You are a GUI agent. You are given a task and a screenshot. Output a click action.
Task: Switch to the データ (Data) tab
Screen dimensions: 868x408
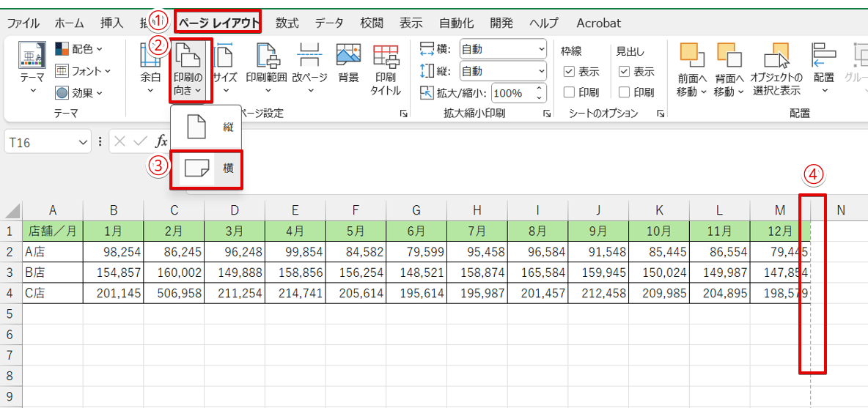pos(329,23)
